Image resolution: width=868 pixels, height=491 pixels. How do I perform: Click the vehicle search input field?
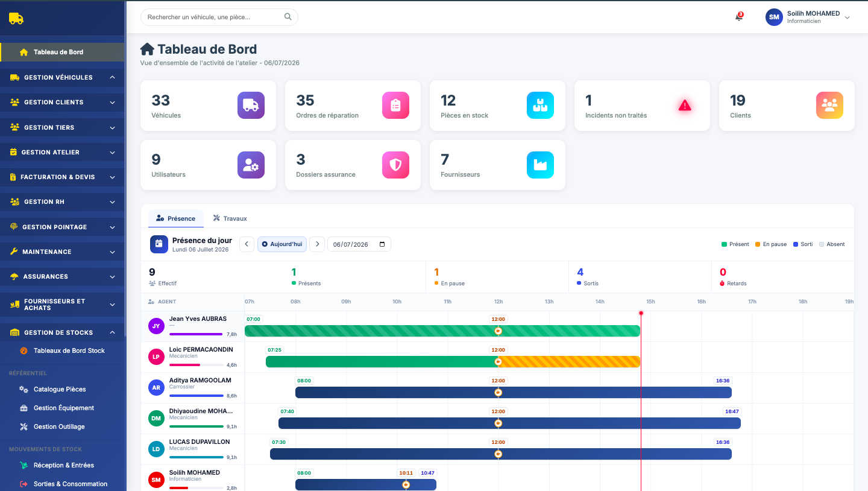click(219, 17)
